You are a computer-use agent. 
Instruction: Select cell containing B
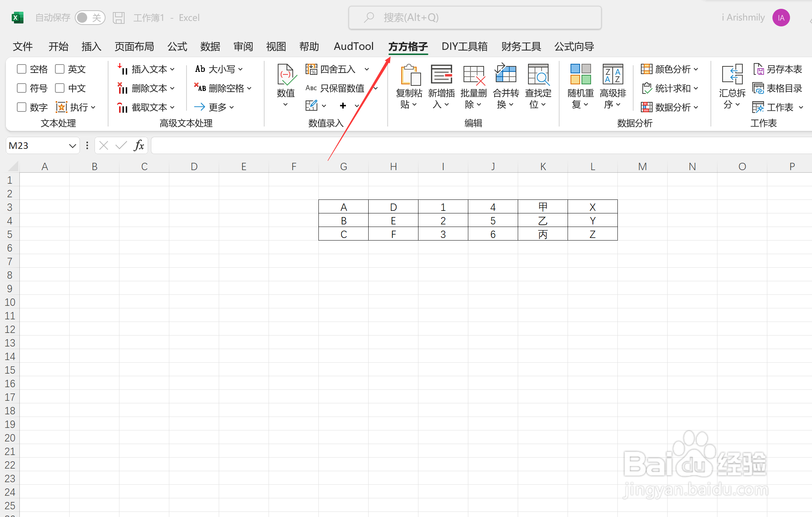coord(343,220)
